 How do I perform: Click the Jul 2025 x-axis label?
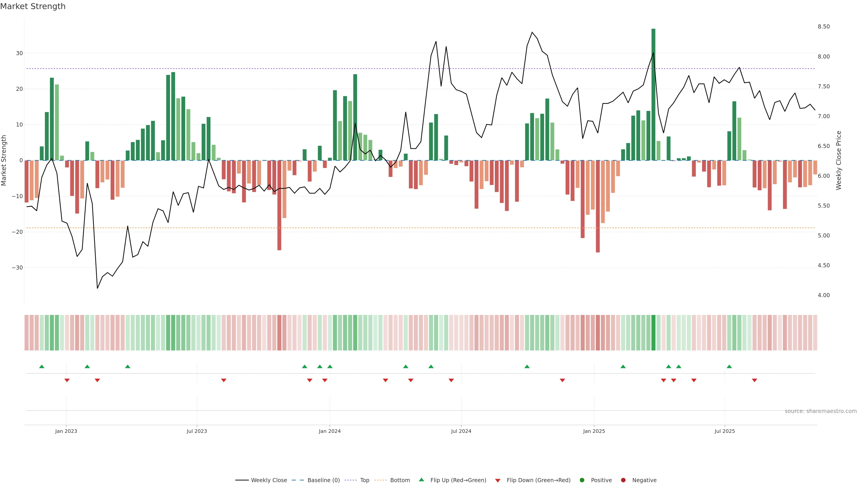tap(724, 431)
